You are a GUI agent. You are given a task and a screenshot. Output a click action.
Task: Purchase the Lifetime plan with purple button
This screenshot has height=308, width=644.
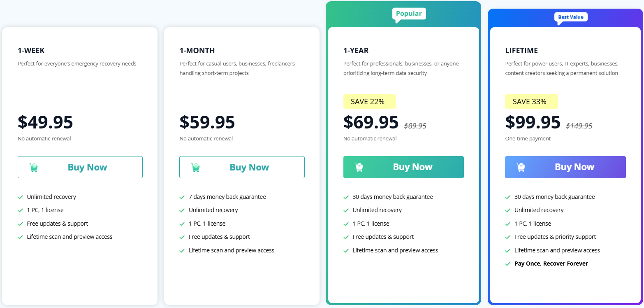565,167
